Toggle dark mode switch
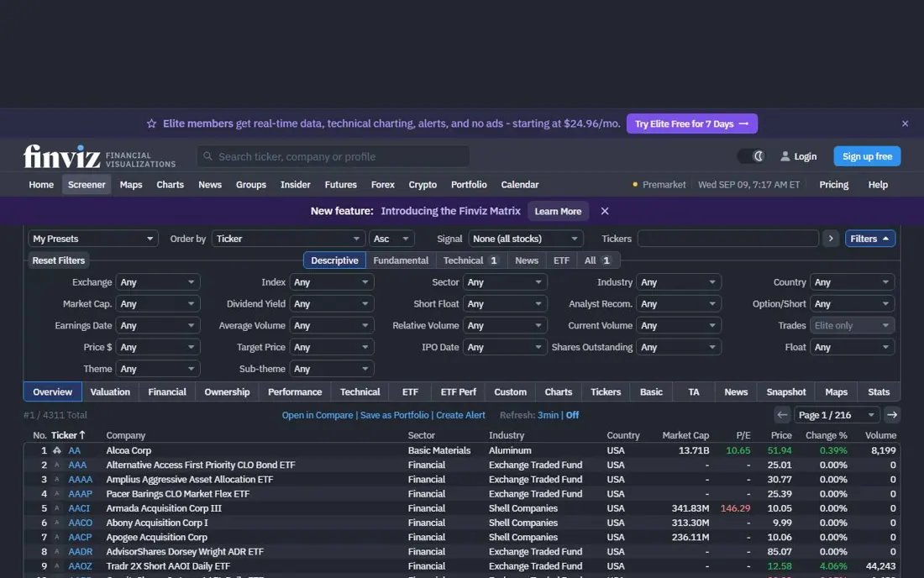924x578 pixels. (751, 157)
